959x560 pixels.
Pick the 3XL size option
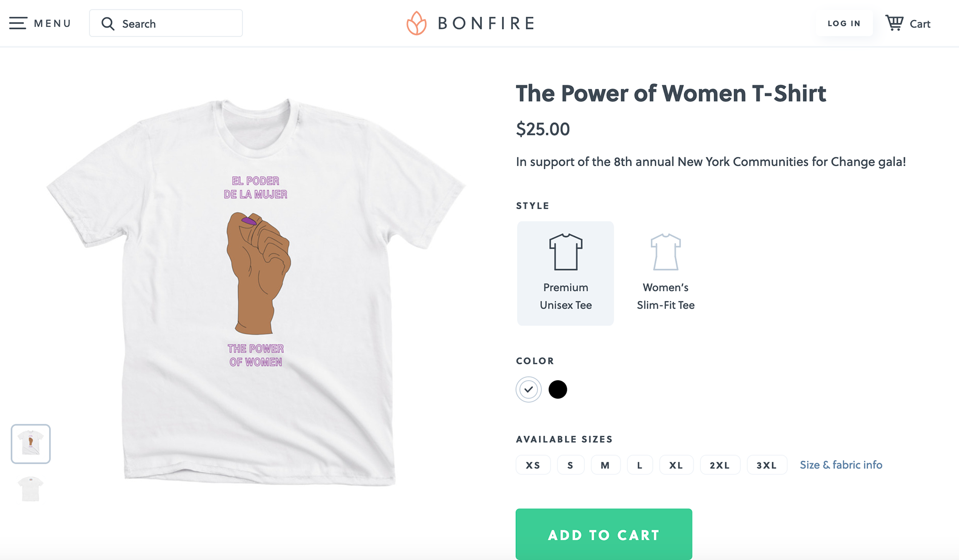coord(767,465)
